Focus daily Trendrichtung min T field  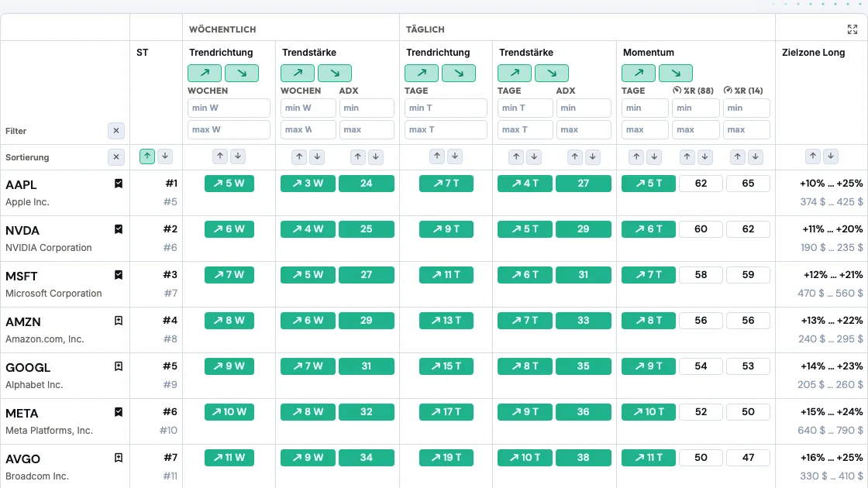point(446,108)
